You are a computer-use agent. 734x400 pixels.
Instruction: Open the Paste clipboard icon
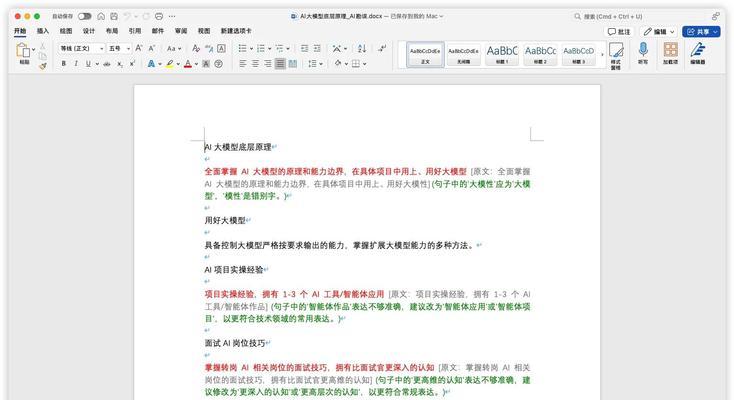(x=22, y=50)
